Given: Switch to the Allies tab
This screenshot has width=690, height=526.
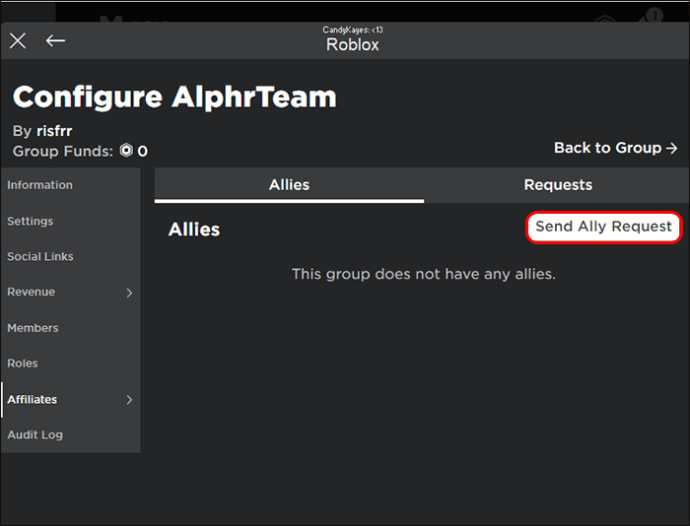Looking at the screenshot, I should tap(289, 185).
